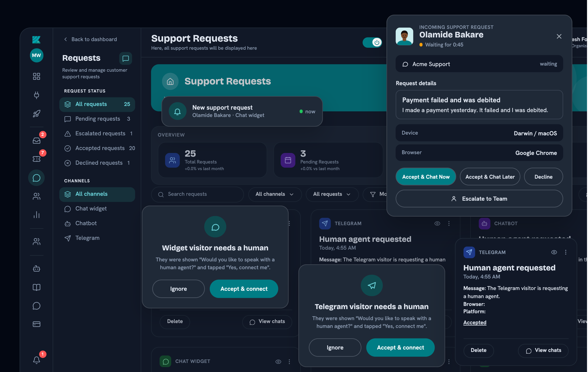588x372 pixels.
Task: Click Accept & Chat Now button
Action: (426, 177)
